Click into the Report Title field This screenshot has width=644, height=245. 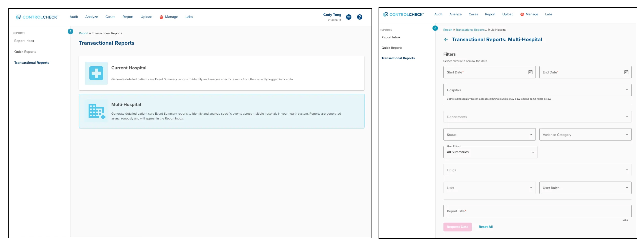coord(537,211)
